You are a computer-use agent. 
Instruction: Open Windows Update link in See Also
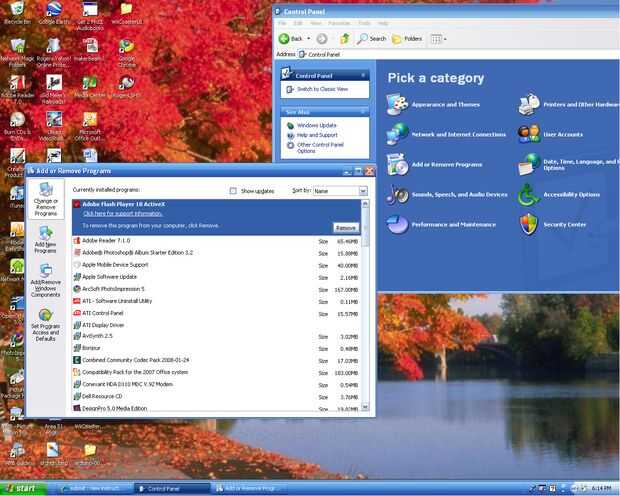pyautogui.click(x=316, y=125)
